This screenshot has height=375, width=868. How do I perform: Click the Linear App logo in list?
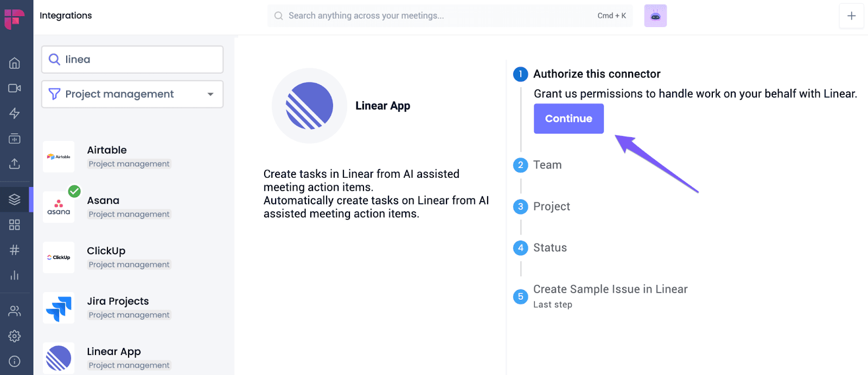(x=59, y=358)
